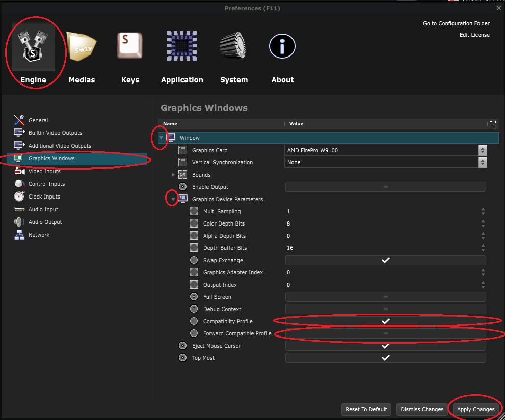Open the About info icon
The width and height of the screenshot is (505, 420).
coord(282,46)
